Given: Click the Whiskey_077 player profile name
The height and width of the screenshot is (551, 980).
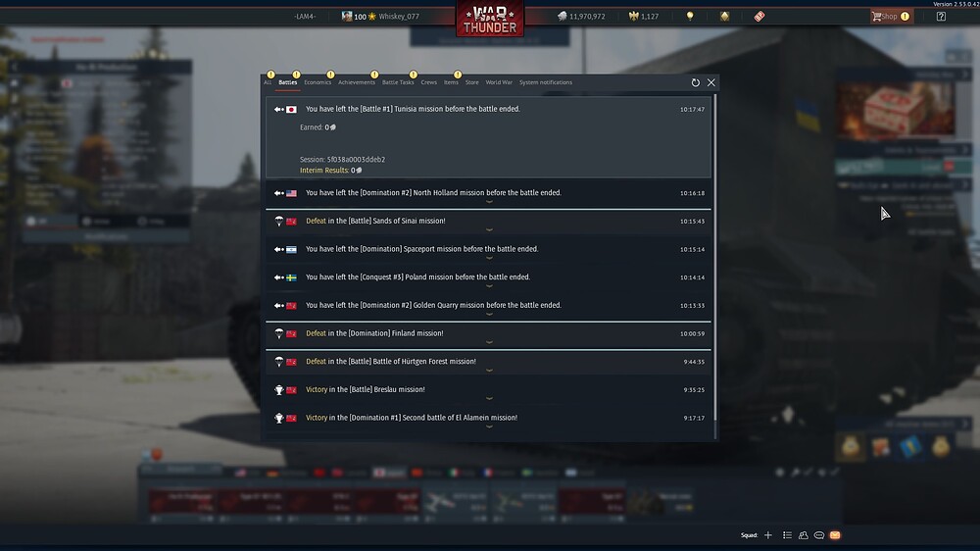Looking at the screenshot, I should (x=399, y=17).
